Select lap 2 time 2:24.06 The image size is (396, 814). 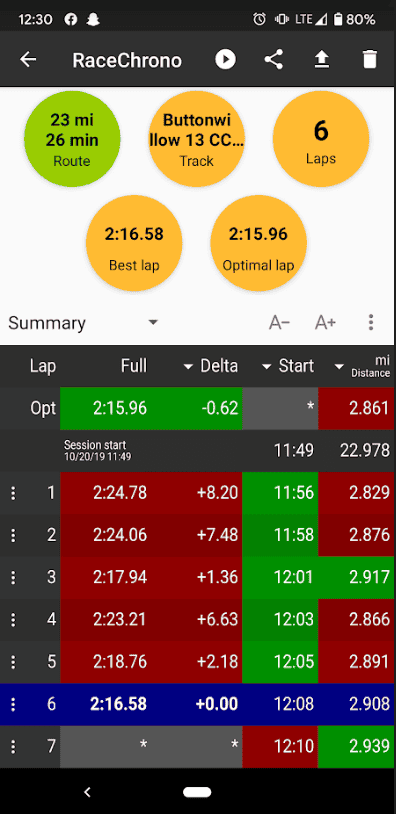pos(120,535)
